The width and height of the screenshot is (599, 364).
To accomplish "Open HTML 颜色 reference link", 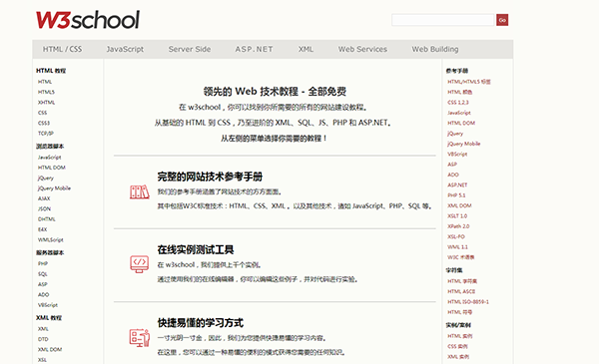I will point(460,92).
